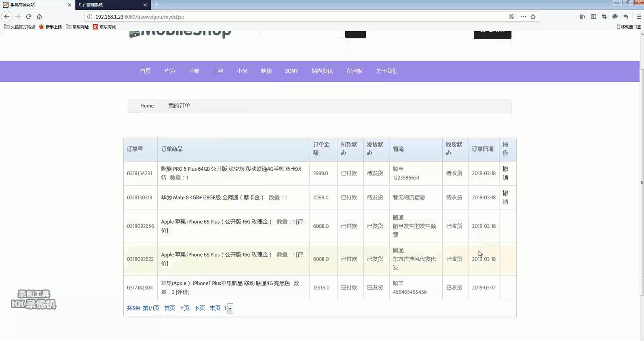The image size is (644, 341).
Task: Jump to the last page with 末页
Action: click(215, 308)
